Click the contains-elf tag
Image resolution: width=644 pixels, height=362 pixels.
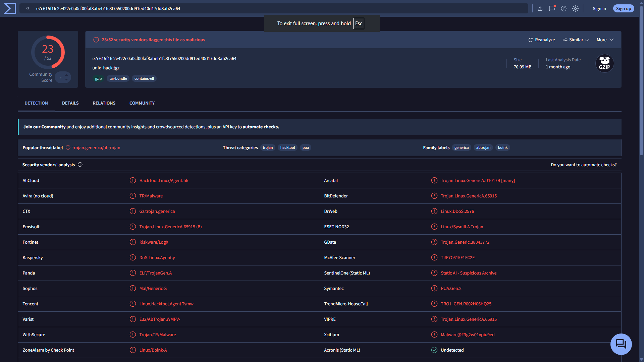coord(144,78)
